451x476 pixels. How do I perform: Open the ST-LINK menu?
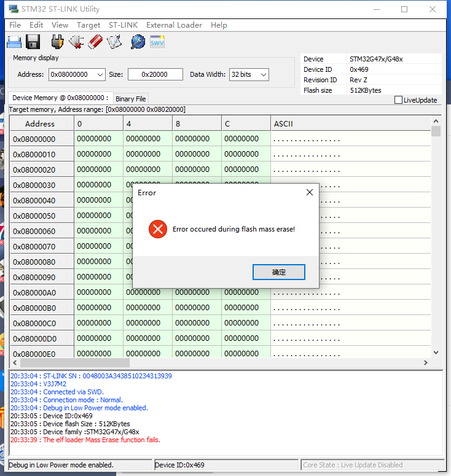point(124,25)
